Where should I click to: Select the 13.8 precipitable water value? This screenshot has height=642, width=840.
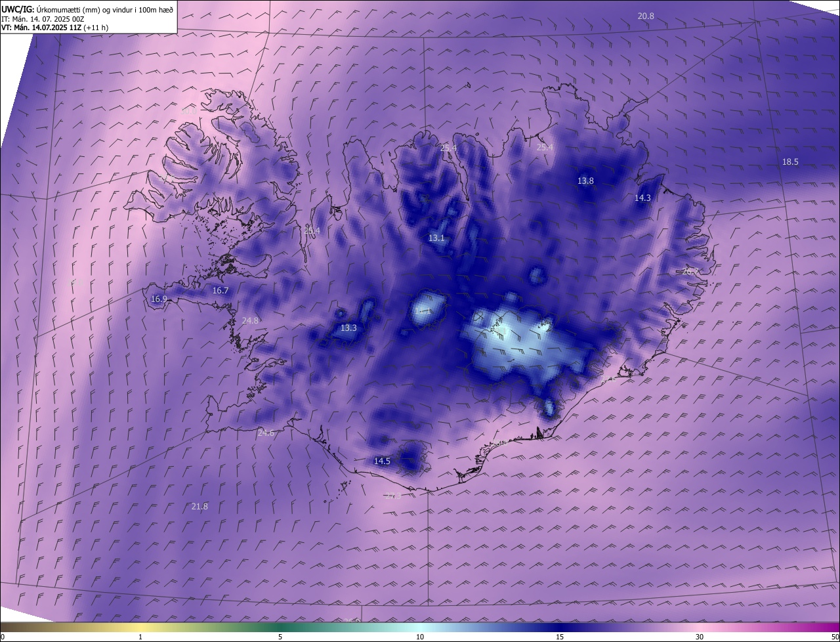[585, 181]
